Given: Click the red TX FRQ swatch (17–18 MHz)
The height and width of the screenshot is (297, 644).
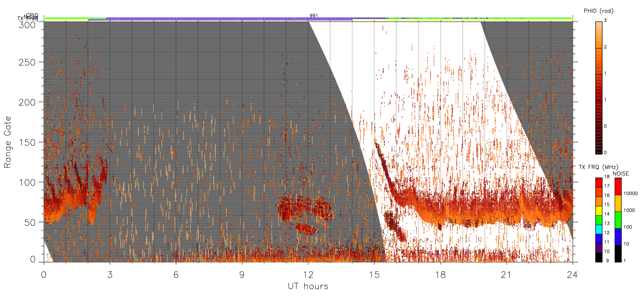Looking at the screenshot, I should pos(598,183).
